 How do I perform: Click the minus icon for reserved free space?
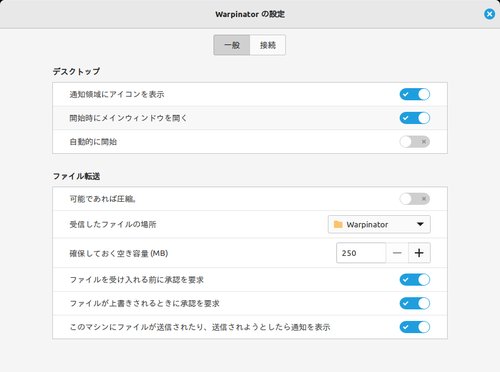[397, 253]
